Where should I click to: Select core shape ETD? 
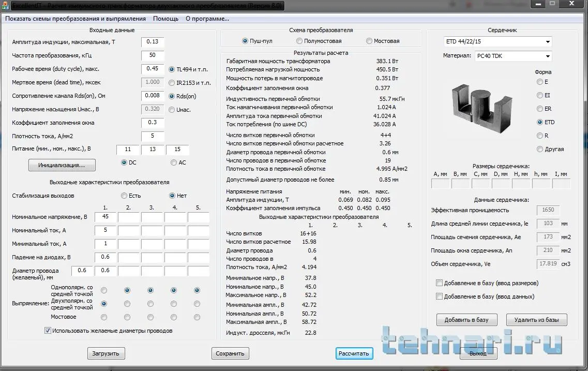(546, 122)
